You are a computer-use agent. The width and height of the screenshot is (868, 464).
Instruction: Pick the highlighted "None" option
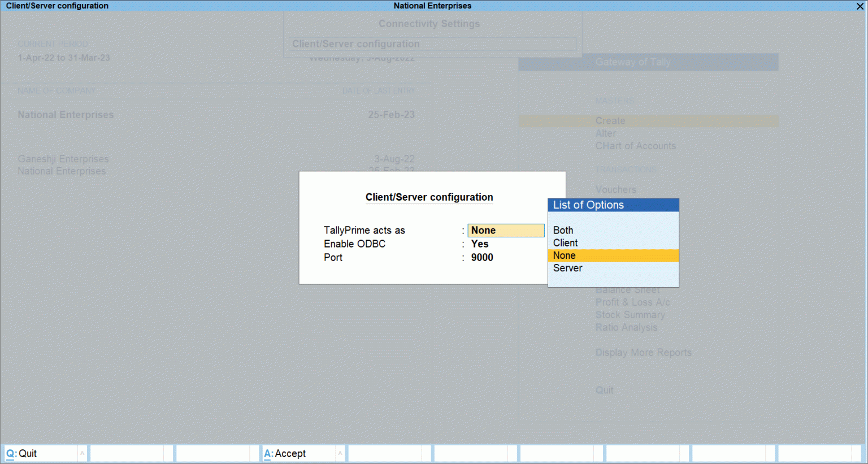[x=564, y=255]
